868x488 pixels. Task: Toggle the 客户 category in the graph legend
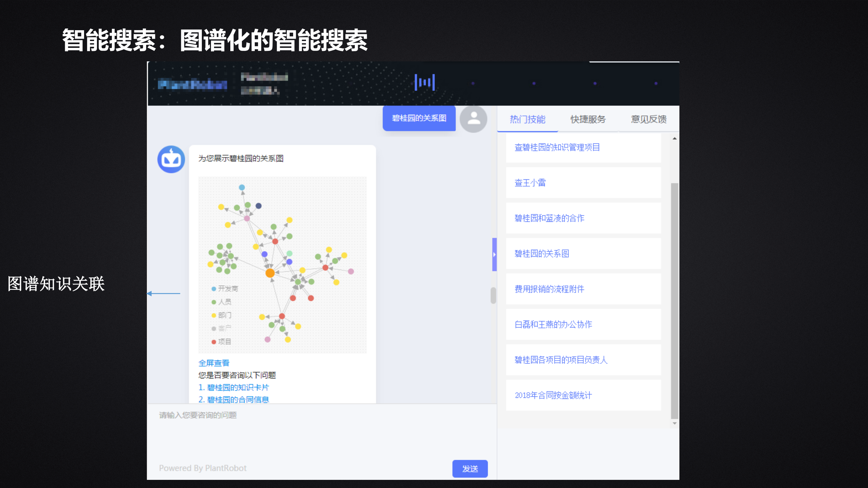[225, 328]
